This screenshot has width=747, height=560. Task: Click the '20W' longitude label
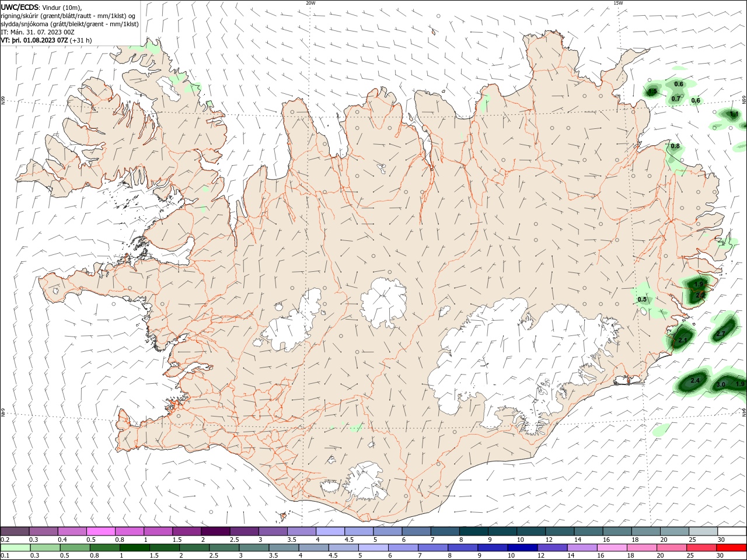(310, 3)
